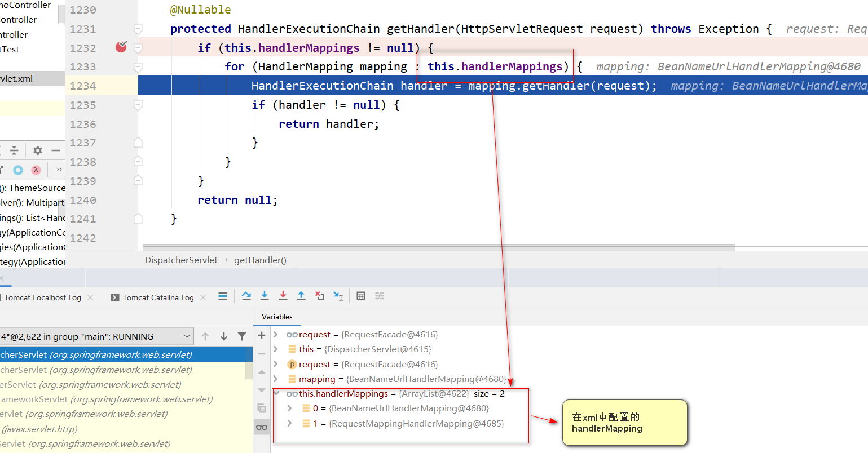Move watch down arrow in Variables sidebar
The height and width of the screenshot is (453, 868).
262,390
